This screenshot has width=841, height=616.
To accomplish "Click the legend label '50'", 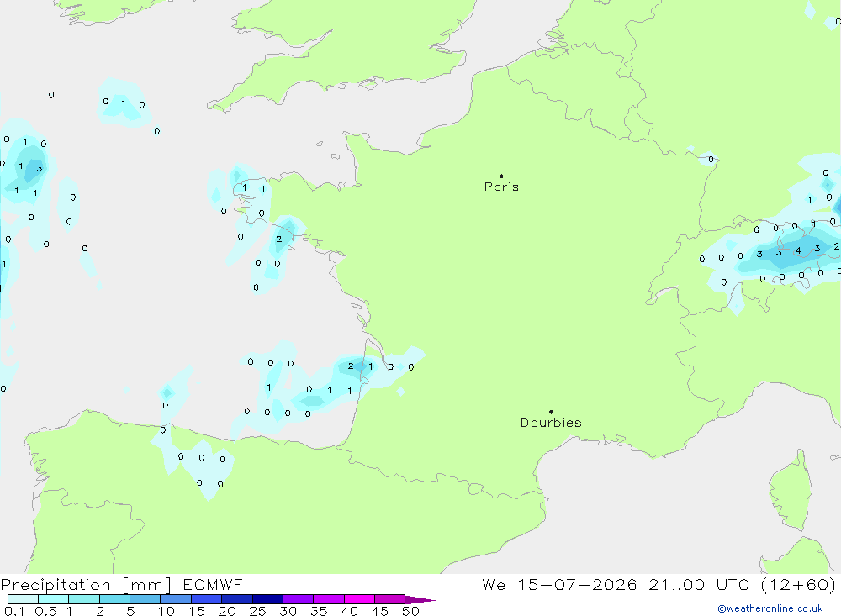I will 410,611.
